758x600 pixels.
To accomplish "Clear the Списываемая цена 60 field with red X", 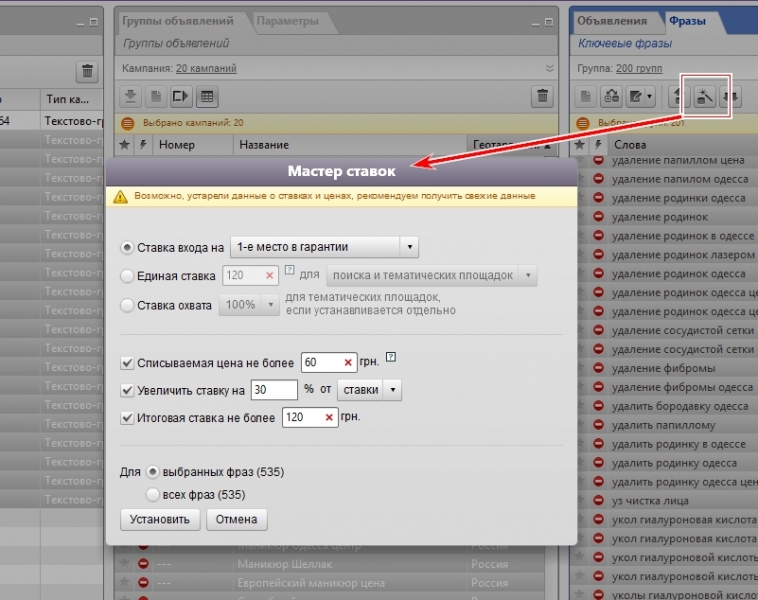I will [348, 363].
